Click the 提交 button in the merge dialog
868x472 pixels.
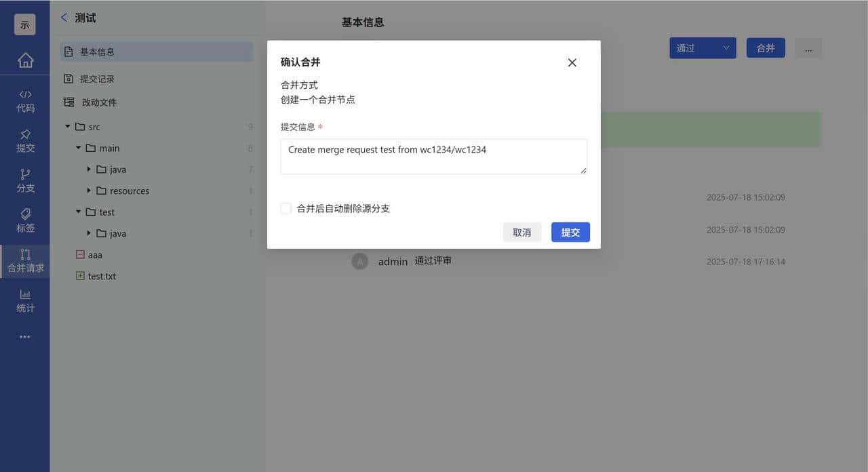coord(570,232)
